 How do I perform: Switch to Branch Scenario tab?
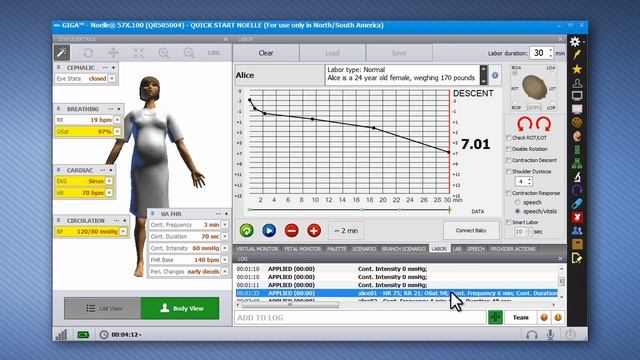point(403,249)
